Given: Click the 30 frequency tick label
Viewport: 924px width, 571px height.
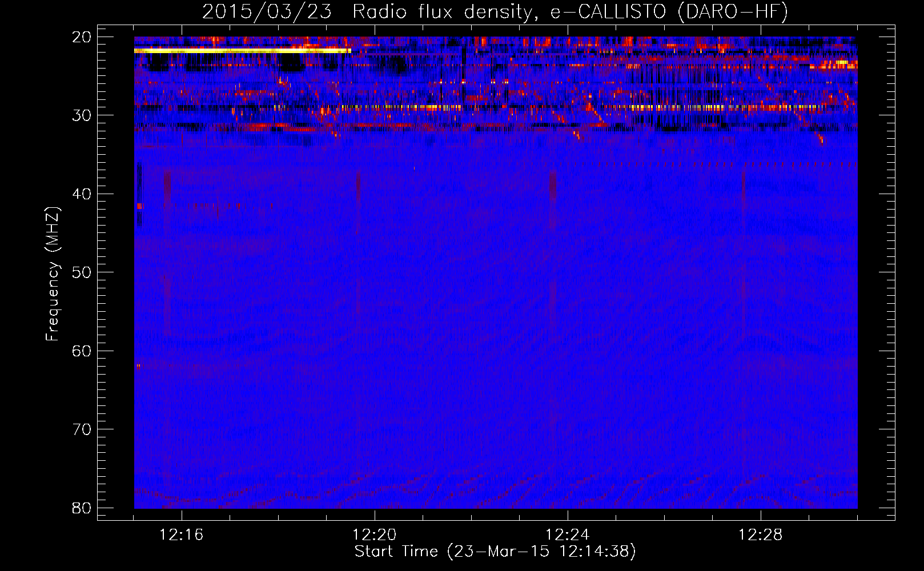Looking at the screenshot, I should click(x=82, y=115).
